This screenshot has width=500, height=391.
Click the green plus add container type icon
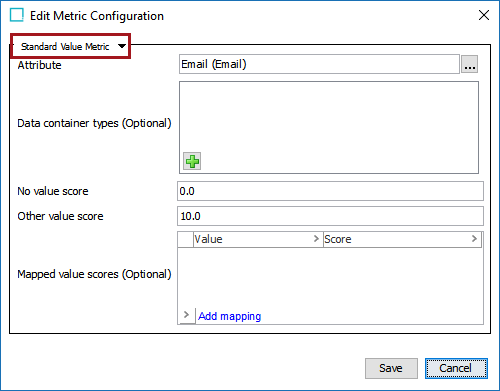[x=192, y=161]
